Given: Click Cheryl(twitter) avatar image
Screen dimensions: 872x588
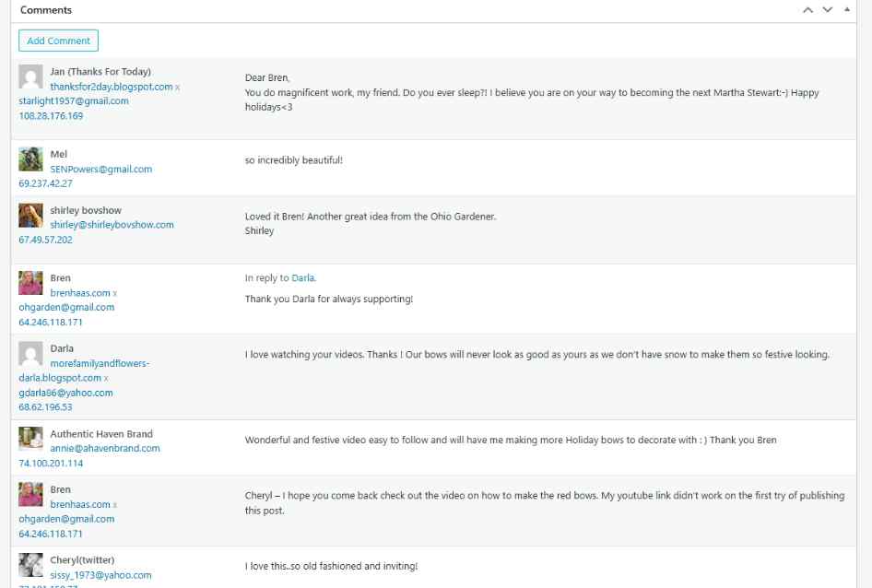Looking at the screenshot, I should [x=30, y=564].
